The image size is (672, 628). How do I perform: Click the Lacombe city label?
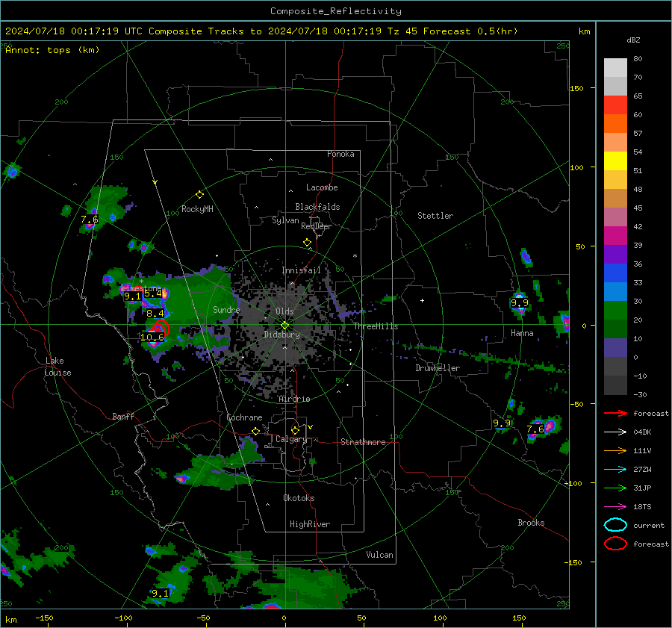322,187
